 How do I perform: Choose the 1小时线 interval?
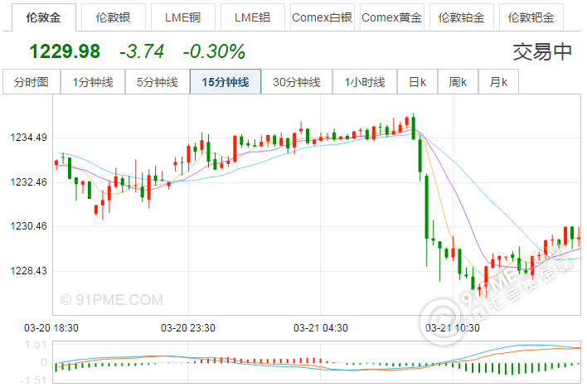pyautogui.click(x=365, y=81)
